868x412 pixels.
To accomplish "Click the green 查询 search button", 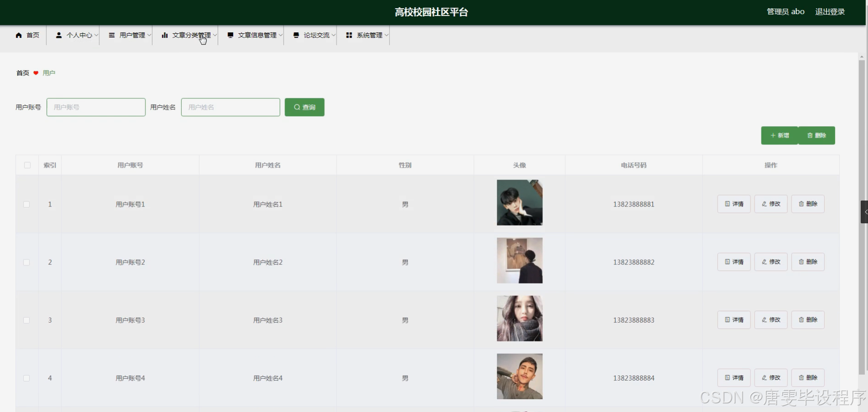I will [305, 107].
